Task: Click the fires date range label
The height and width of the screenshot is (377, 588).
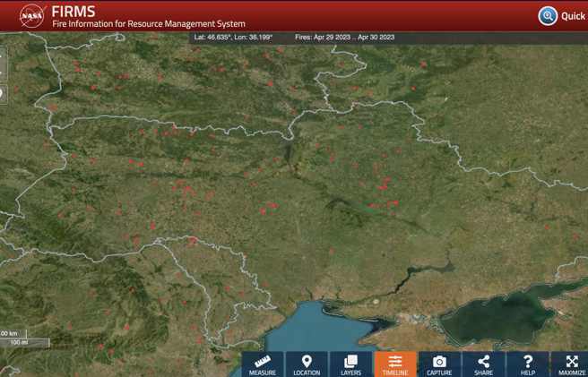Action: (x=344, y=38)
